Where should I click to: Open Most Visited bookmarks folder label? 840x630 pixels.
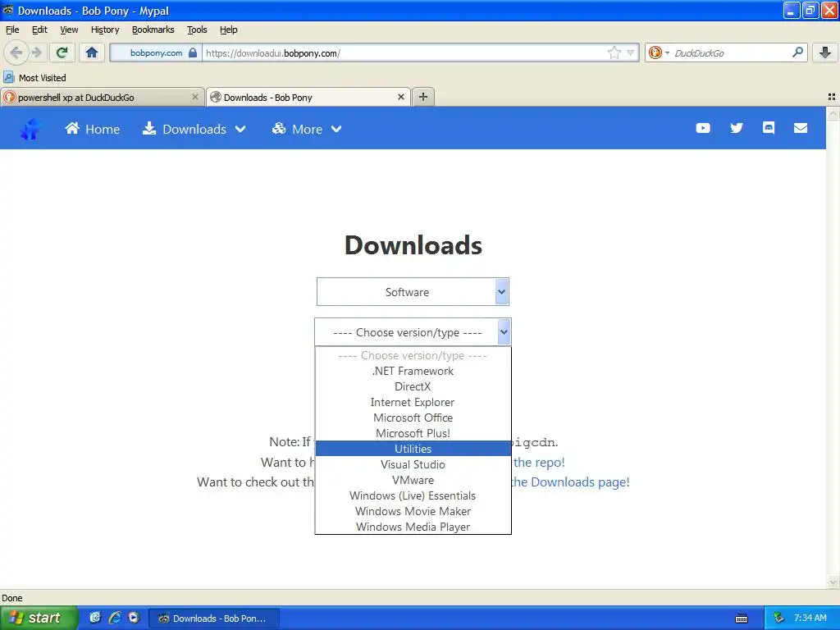(x=43, y=78)
